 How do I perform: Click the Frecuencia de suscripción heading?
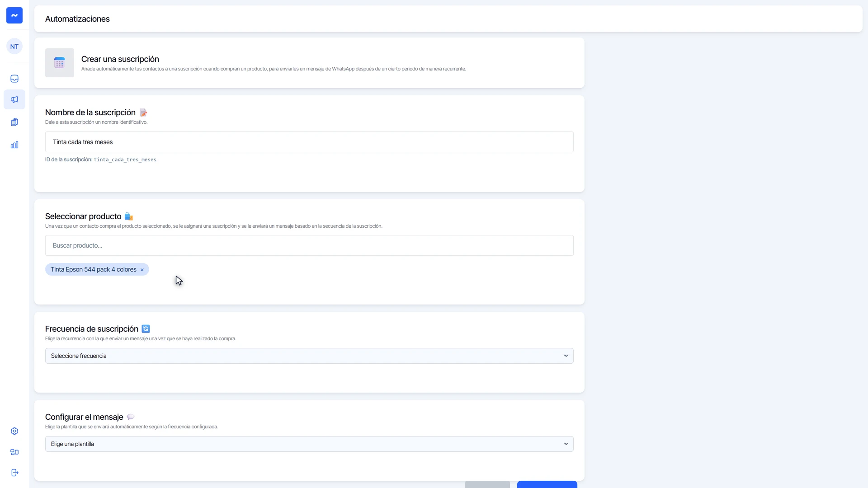point(92,329)
